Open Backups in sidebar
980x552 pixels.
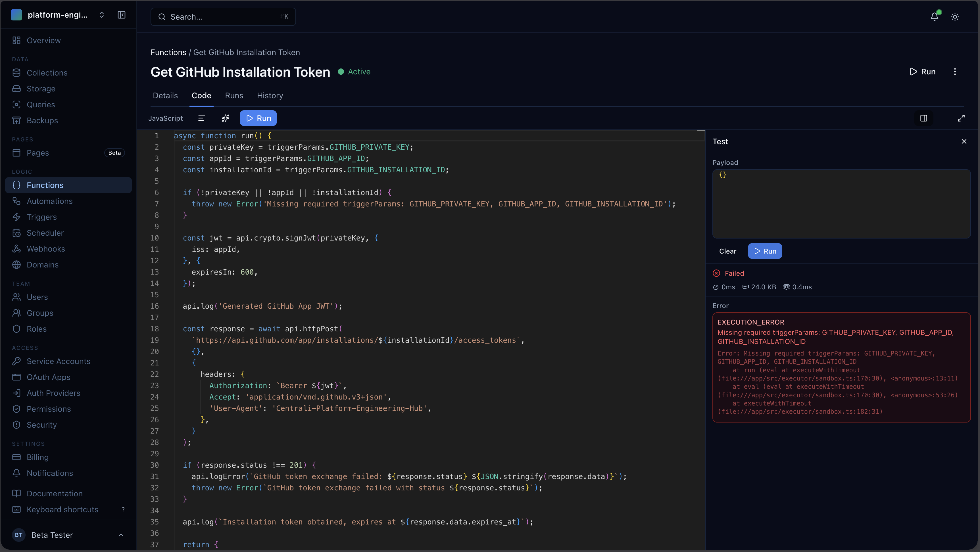[68, 120]
